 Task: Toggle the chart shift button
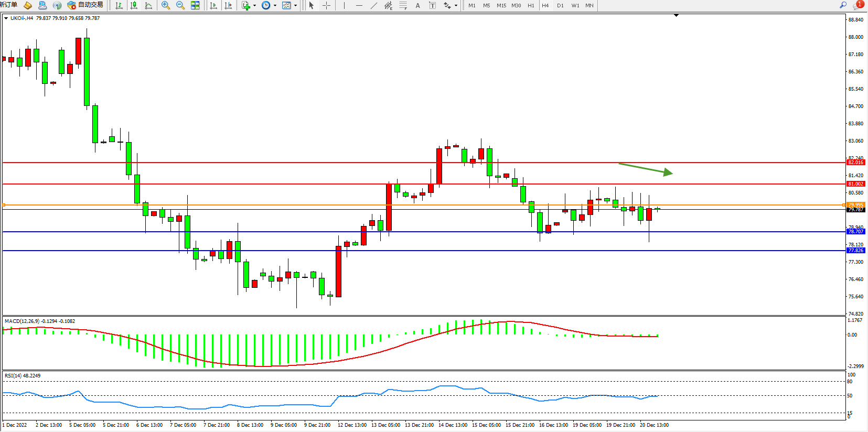(x=228, y=5)
